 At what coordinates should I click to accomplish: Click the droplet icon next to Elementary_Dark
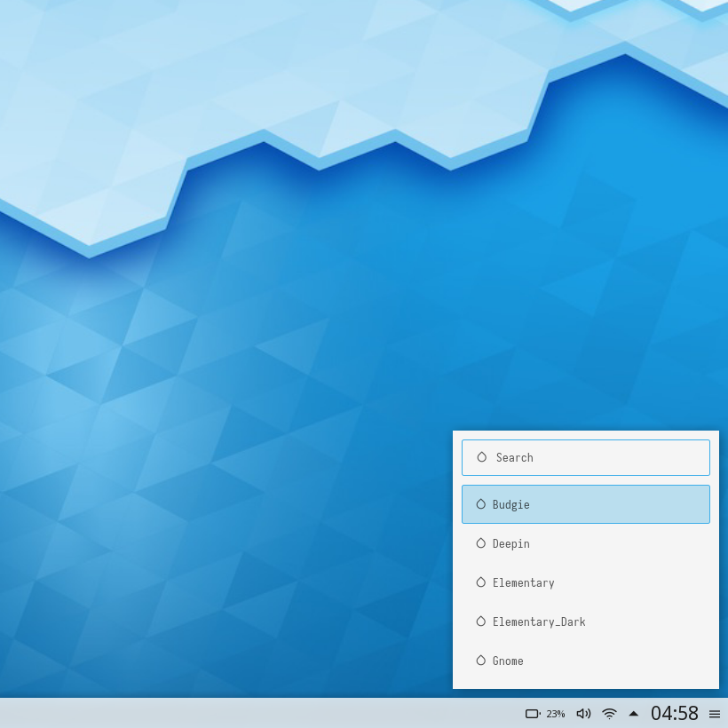tap(481, 621)
